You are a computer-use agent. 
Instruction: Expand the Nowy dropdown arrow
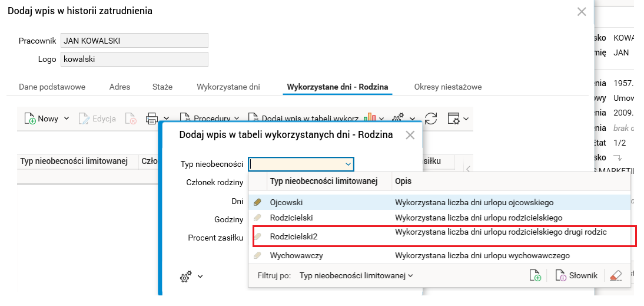[x=67, y=119]
